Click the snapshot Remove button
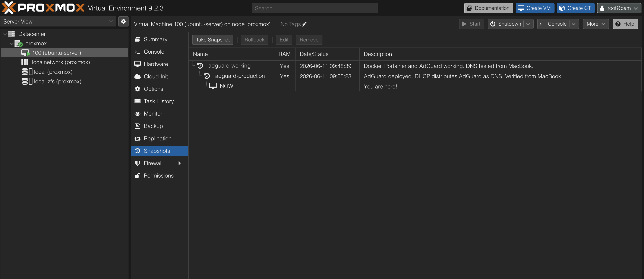This screenshot has height=279, width=644. pos(309,40)
